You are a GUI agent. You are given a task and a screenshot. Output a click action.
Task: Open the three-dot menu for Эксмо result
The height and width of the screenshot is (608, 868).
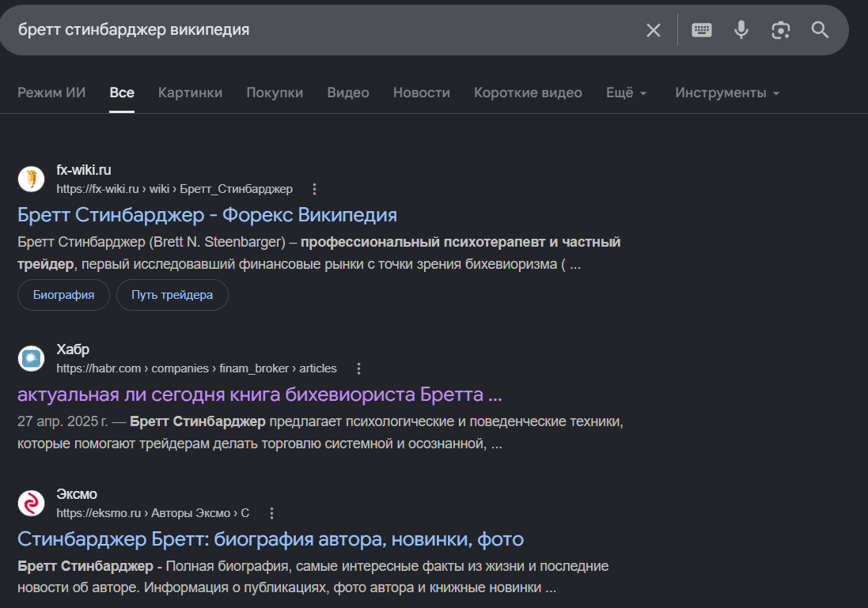pyautogui.click(x=271, y=513)
